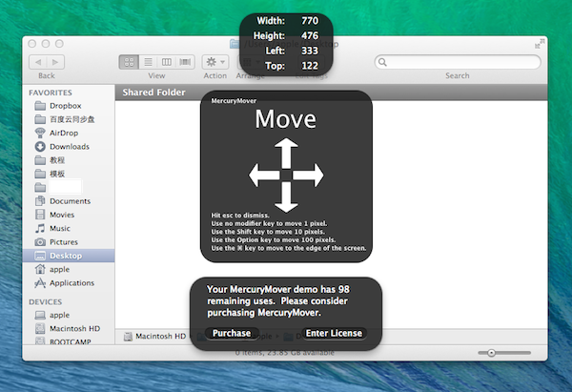Click the down arrow in MercuryMover Move panel
572x392 pixels.
[286, 197]
